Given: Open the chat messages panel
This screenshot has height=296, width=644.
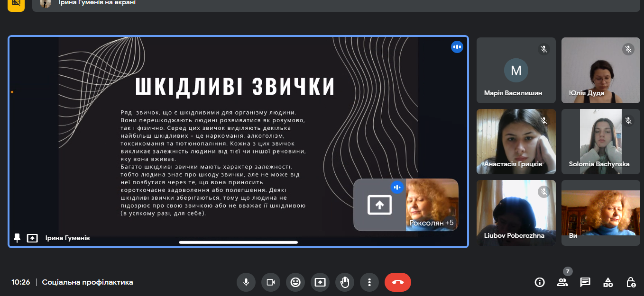Looking at the screenshot, I should 585,282.
